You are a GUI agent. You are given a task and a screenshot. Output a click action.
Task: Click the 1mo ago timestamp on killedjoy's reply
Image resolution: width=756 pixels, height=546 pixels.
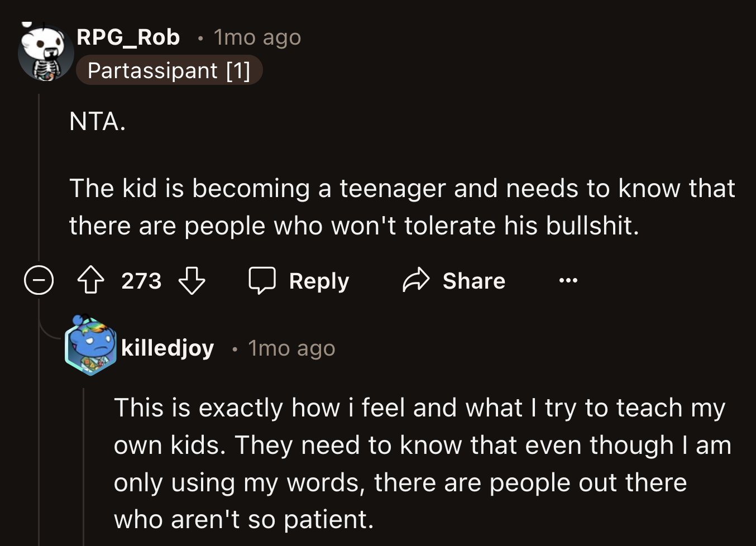coord(291,347)
